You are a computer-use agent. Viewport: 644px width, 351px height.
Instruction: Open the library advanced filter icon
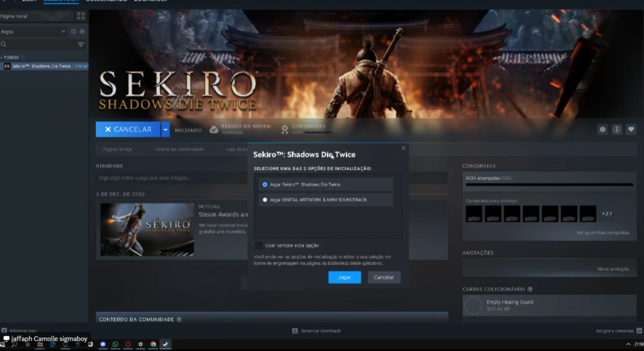tap(81, 45)
